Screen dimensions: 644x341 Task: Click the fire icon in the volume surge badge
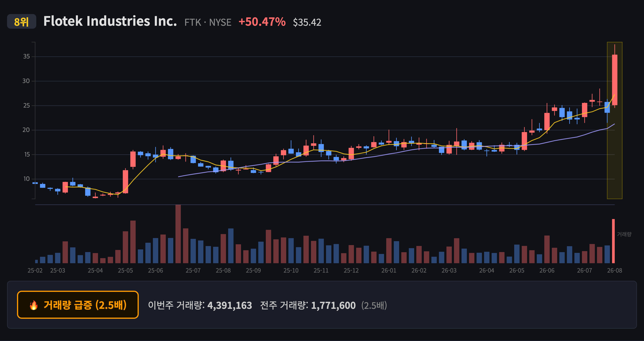tap(34, 305)
